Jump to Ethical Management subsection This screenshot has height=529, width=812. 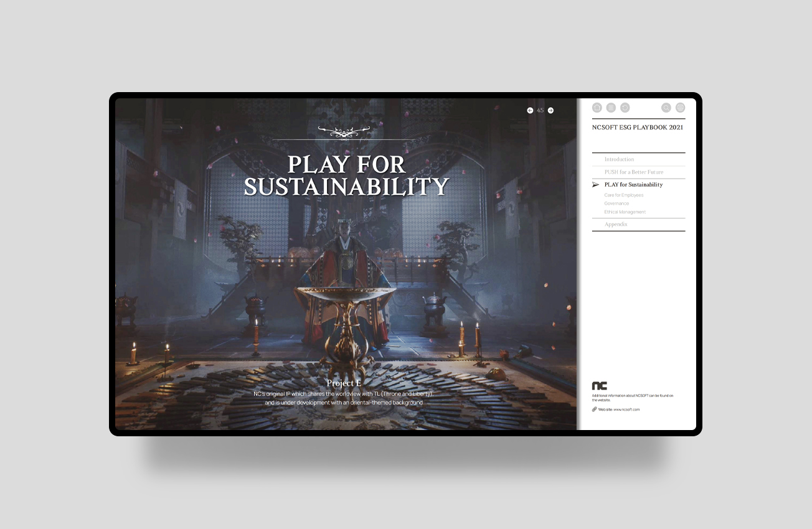tap(625, 212)
